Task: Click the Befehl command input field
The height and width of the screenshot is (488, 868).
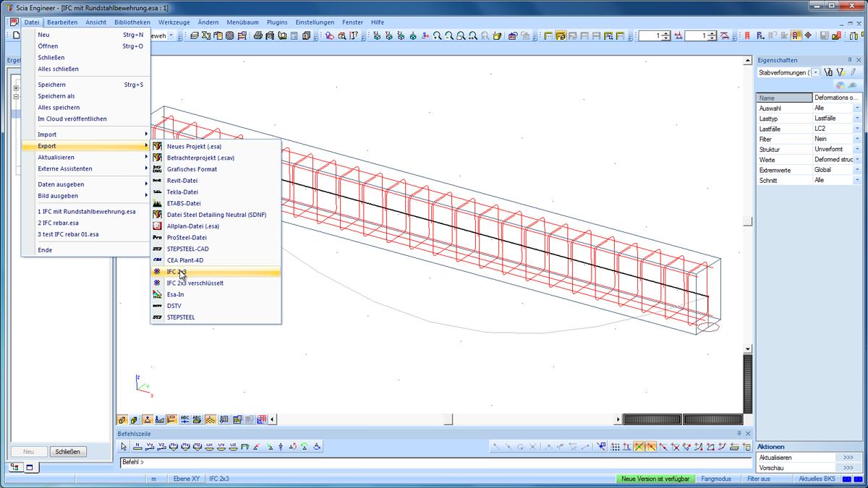Action: click(437, 462)
